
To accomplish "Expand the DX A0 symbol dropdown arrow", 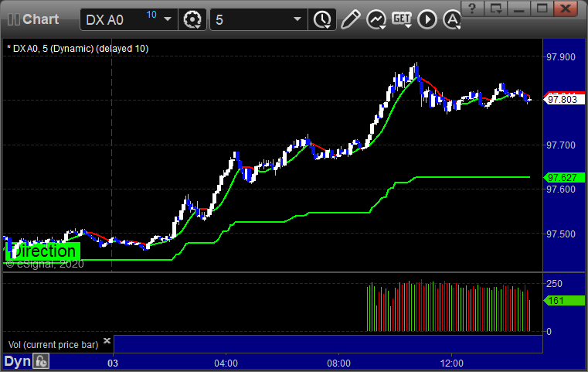I will 168,19.
